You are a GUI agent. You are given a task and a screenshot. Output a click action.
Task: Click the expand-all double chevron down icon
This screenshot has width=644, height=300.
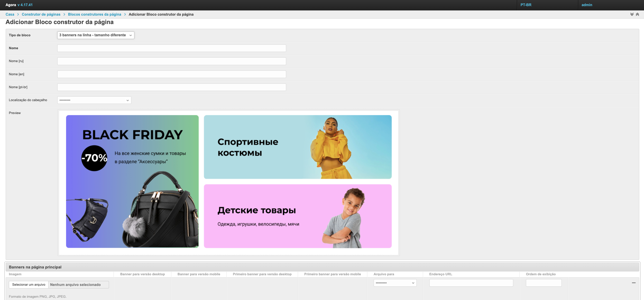pos(632,14)
